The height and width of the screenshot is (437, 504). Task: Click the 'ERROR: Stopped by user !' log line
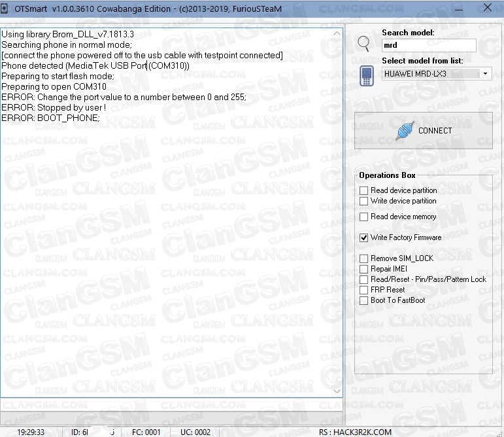coord(54,107)
